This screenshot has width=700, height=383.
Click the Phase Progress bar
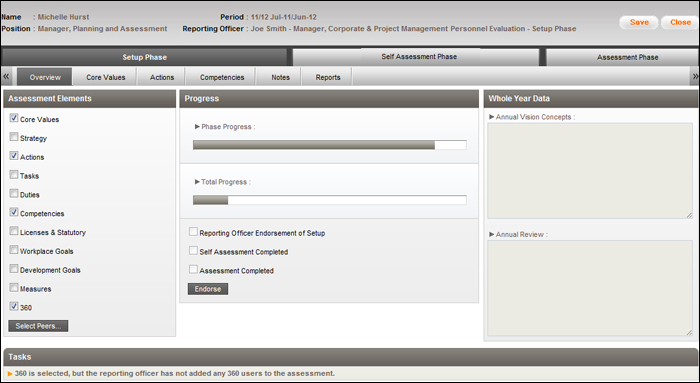pos(330,145)
